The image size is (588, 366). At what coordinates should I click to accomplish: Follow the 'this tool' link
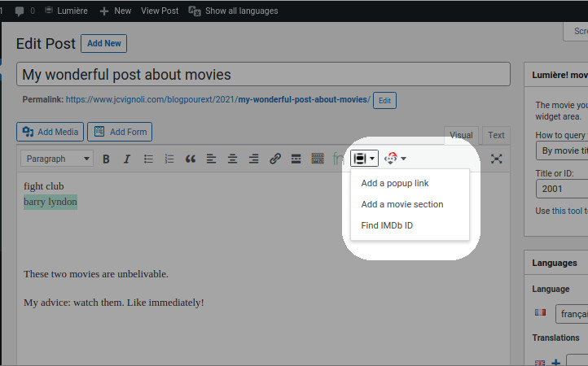[567, 211]
